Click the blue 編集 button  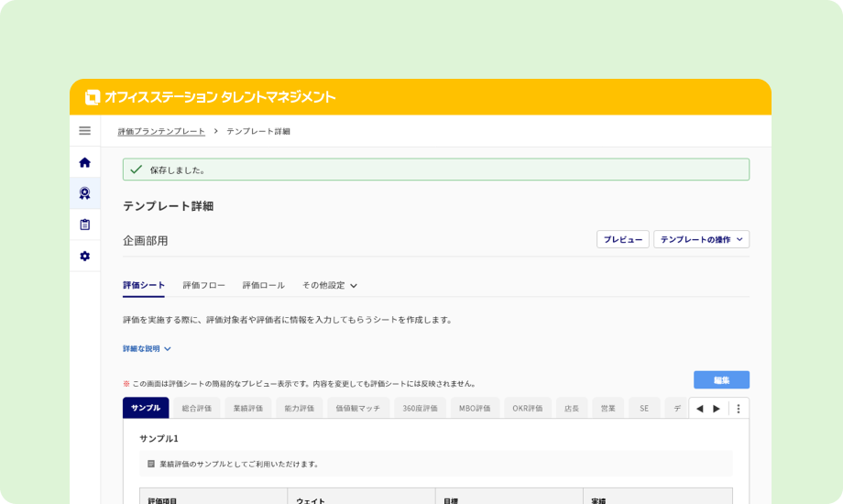click(x=721, y=379)
